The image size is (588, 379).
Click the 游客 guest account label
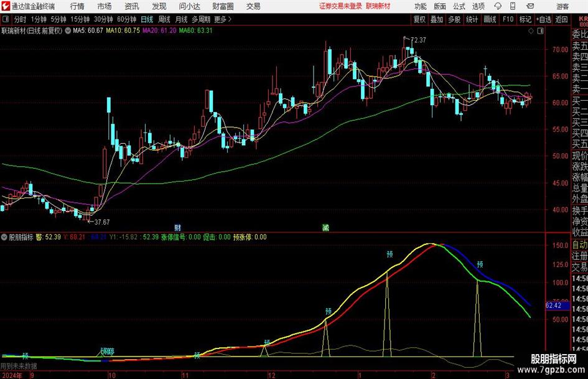click(x=562, y=6)
